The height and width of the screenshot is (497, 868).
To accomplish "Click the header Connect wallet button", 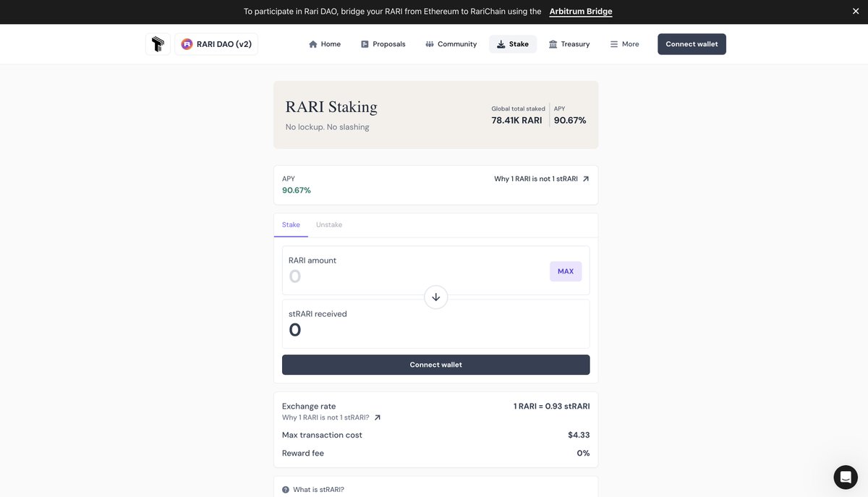I will 692,44.
